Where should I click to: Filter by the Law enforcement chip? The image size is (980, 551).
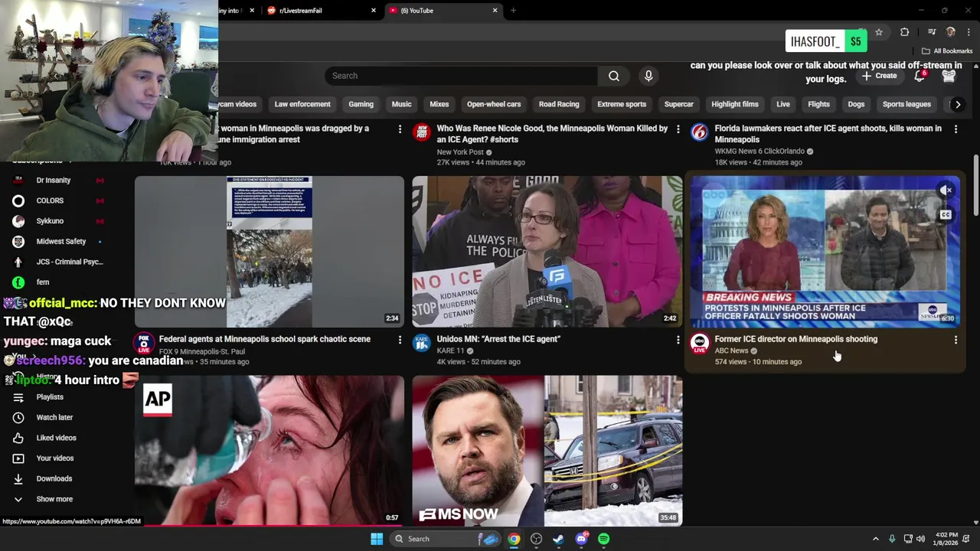(x=302, y=104)
